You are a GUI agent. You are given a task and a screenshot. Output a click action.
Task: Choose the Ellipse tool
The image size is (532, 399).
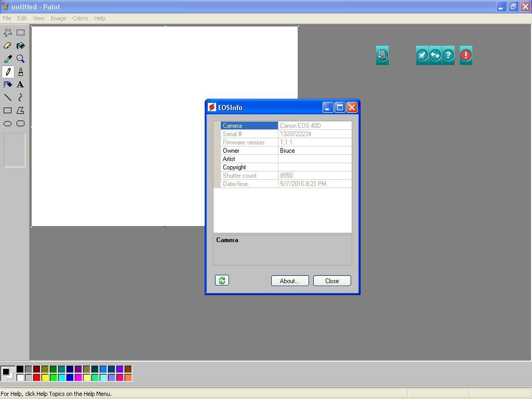pos(7,124)
